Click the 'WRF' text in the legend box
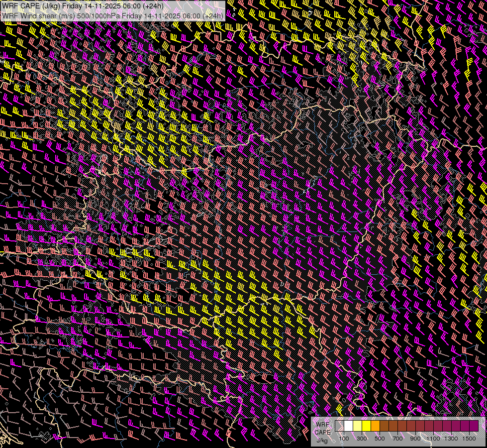 (322, 424)
